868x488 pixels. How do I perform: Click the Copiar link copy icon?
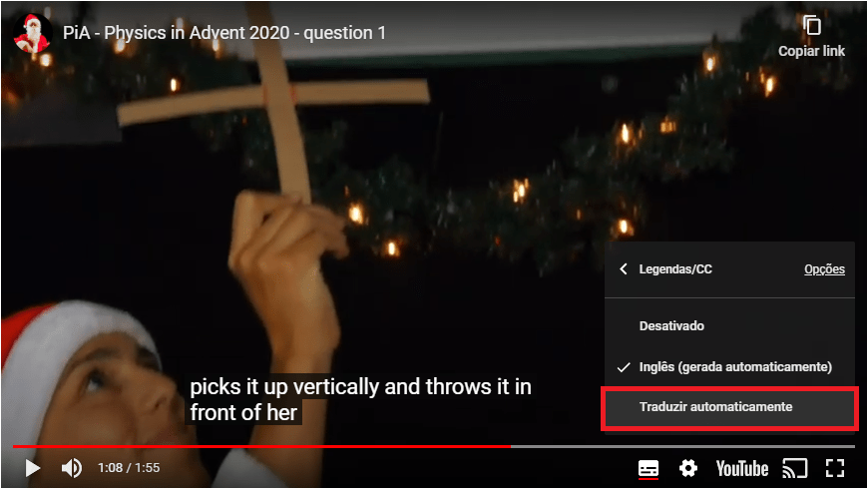coord(811,26)
